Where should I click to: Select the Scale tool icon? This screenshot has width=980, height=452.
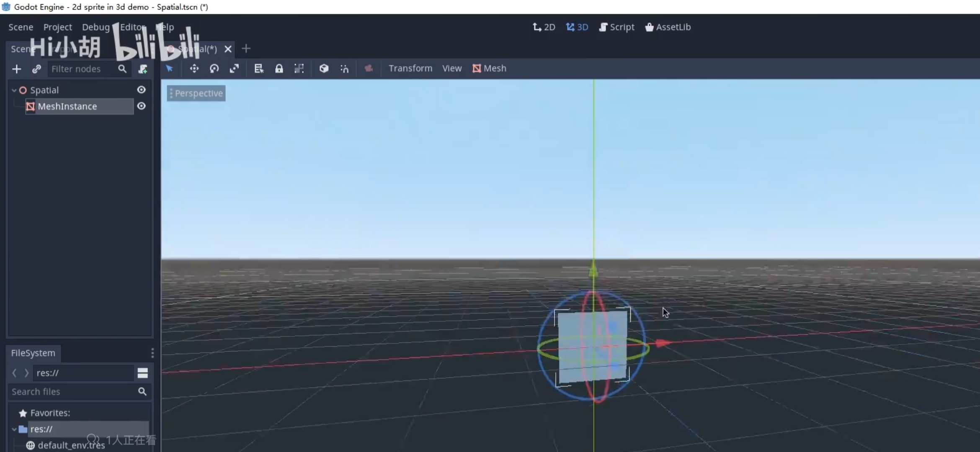tap(235, 68)
